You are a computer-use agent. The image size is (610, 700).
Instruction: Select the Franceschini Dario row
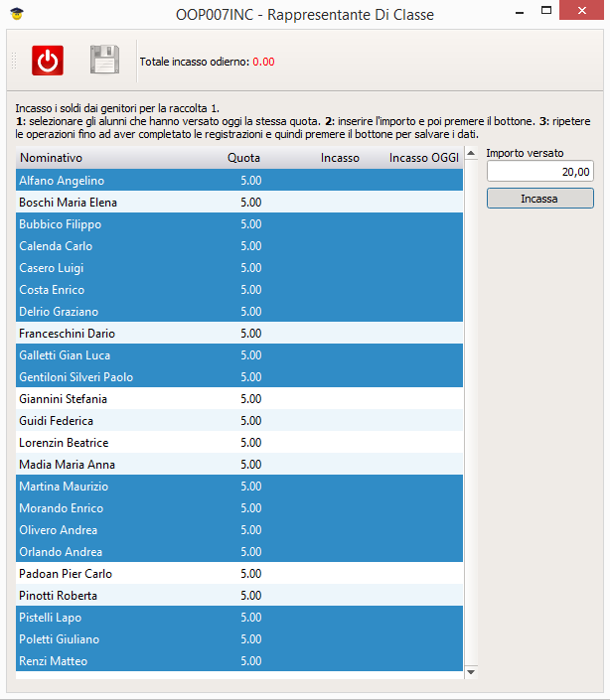239,333
